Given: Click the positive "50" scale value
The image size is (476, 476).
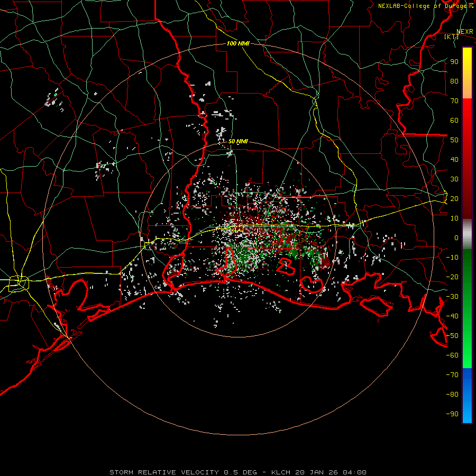Looking at the screenshot, I should coord(454,140).
